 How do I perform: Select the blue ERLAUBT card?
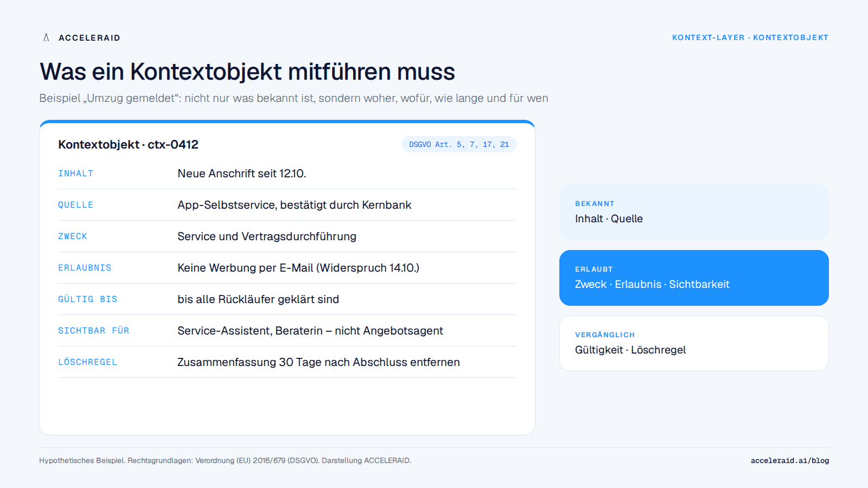tap(694, 278)
